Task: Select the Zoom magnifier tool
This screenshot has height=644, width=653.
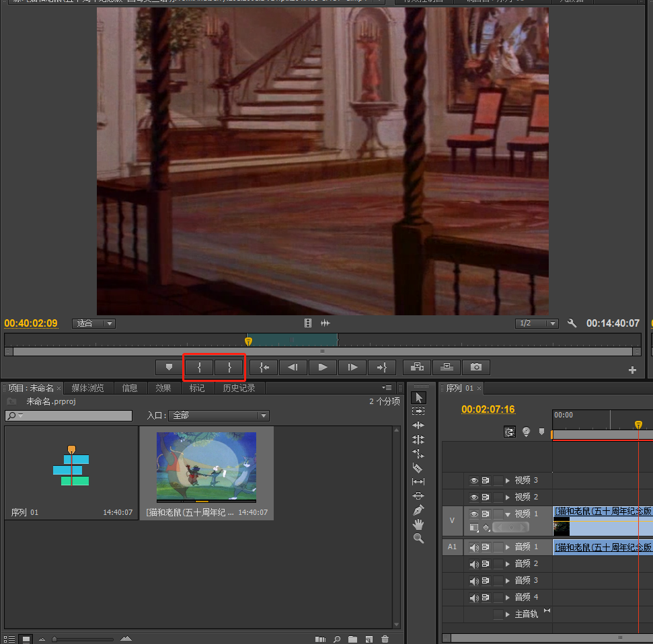Action: pyautogui.click(x=418, y=538)
